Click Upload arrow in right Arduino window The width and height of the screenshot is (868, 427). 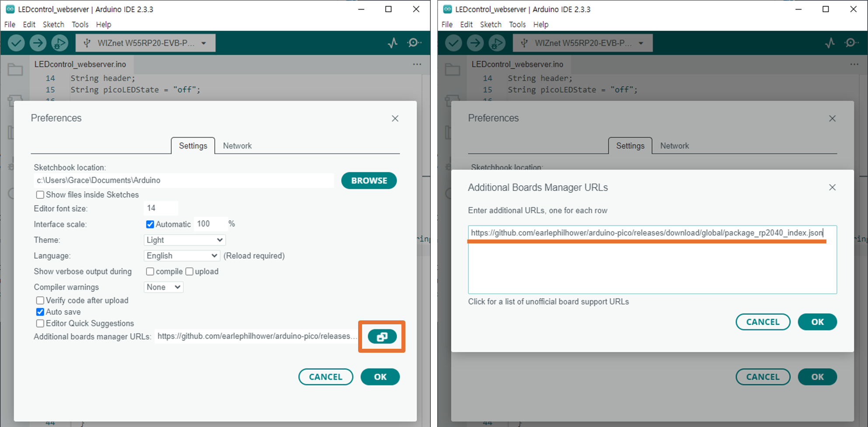[475, 43]
